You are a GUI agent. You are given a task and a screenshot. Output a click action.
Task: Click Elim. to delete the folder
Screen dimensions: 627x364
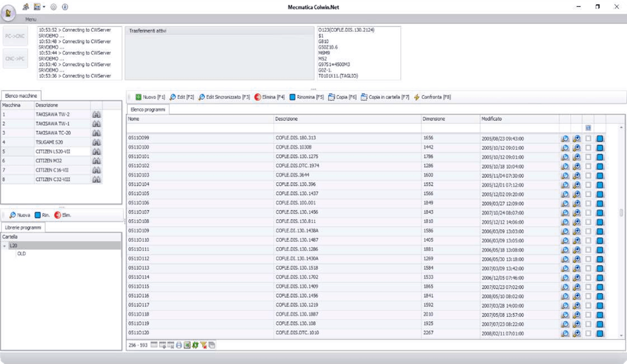[x=62, y=215]
